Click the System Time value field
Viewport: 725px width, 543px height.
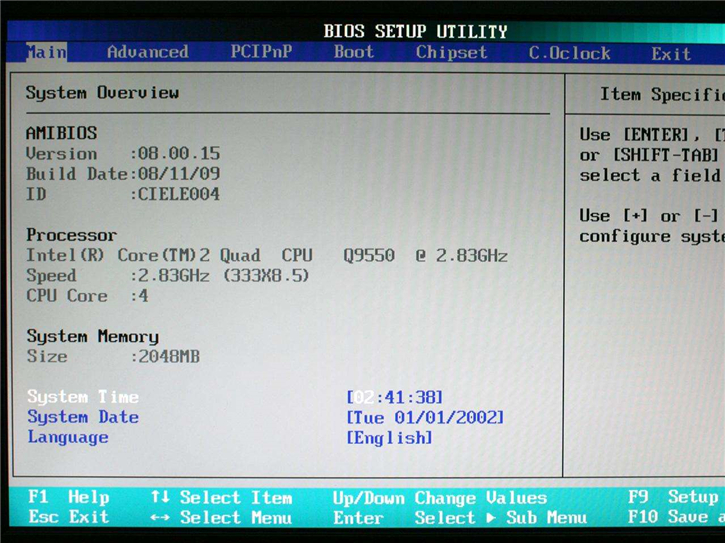[x=395, y=397]
